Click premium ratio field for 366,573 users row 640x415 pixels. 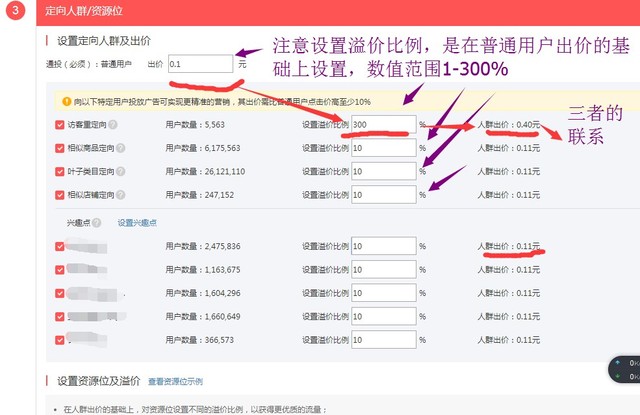tap(382, 340)
